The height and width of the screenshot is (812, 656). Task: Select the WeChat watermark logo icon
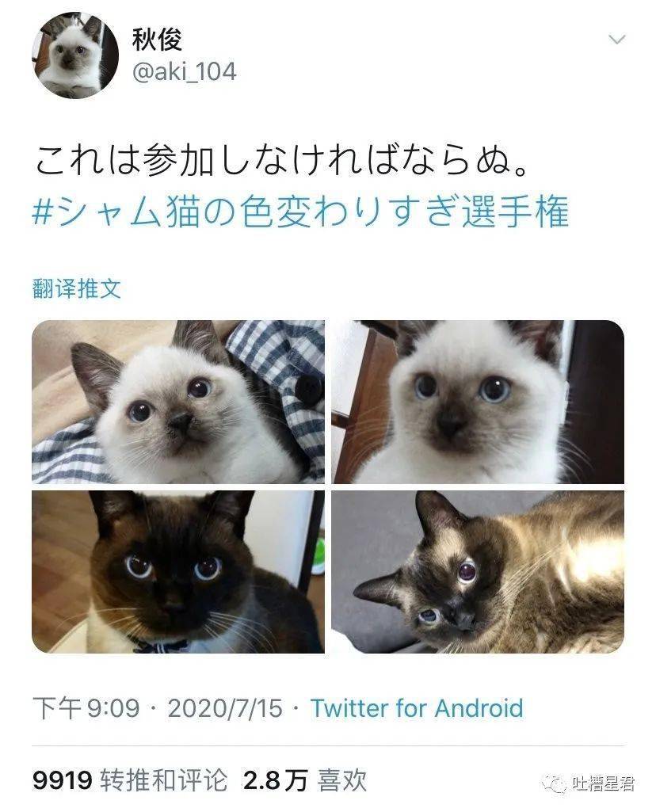(555, 784)
